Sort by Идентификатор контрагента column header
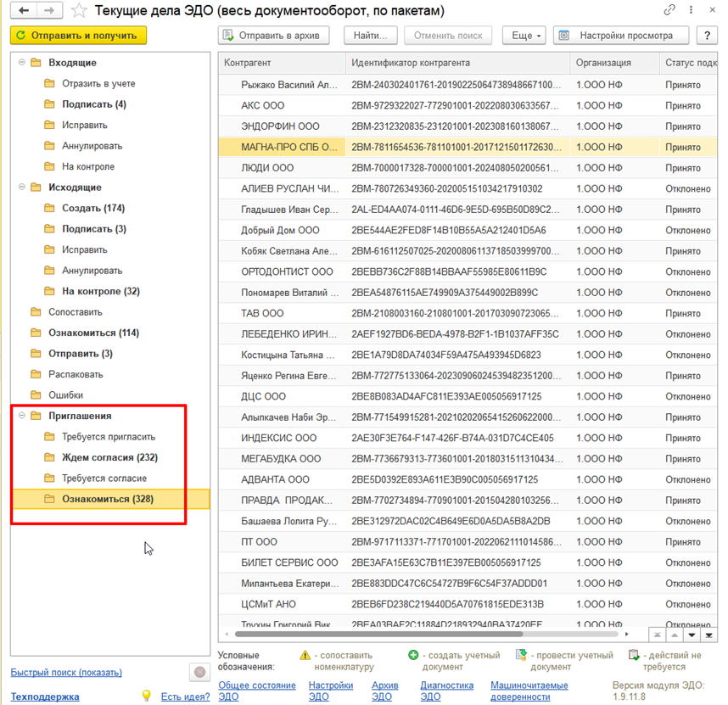 click(458, 63)
